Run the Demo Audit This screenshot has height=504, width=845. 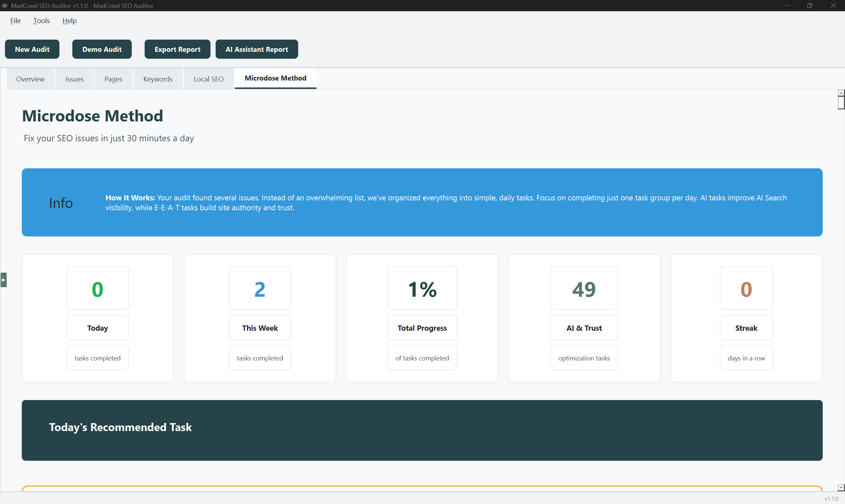pyautogui.click(x=102, y=49)
